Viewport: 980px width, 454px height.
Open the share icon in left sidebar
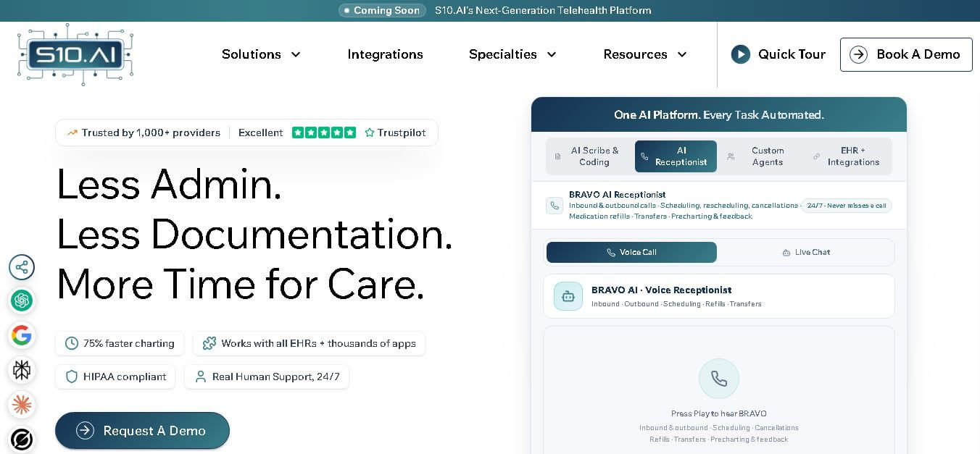(x=22, y=267)
